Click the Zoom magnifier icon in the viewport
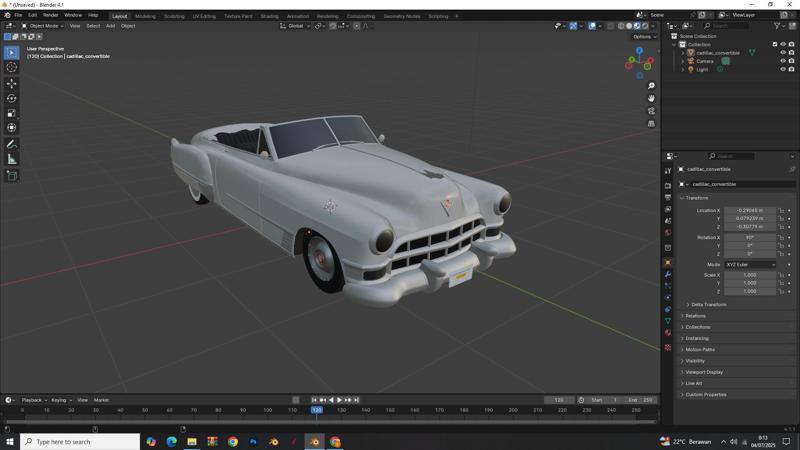Image resolution: width=800 pixels, height=450 pixels. click(x=651, y=86)
